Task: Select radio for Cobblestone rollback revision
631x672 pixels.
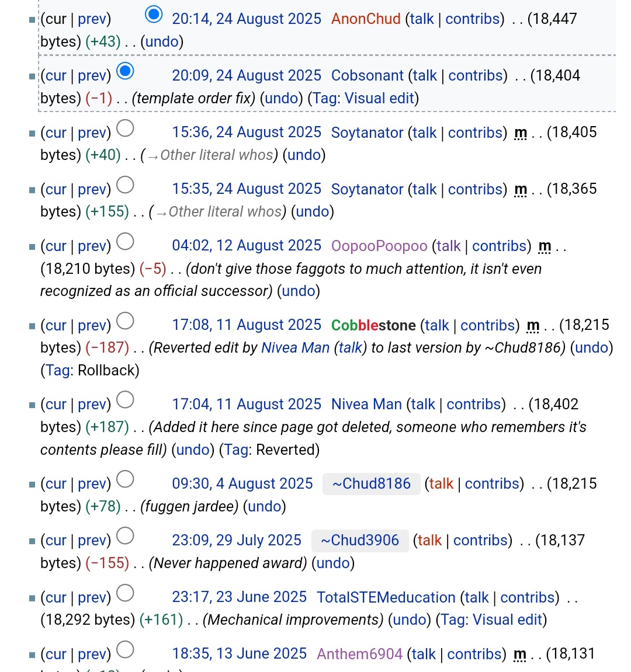Action: [125, 321]
